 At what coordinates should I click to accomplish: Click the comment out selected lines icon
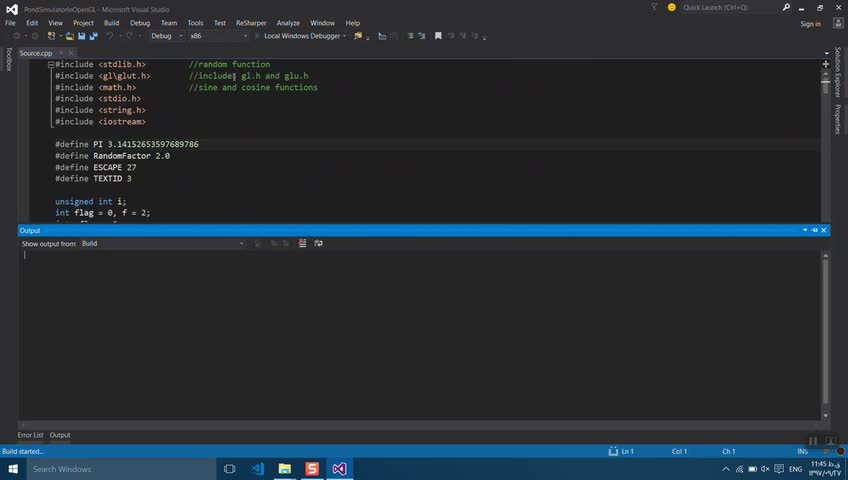[x=410, y=36]
